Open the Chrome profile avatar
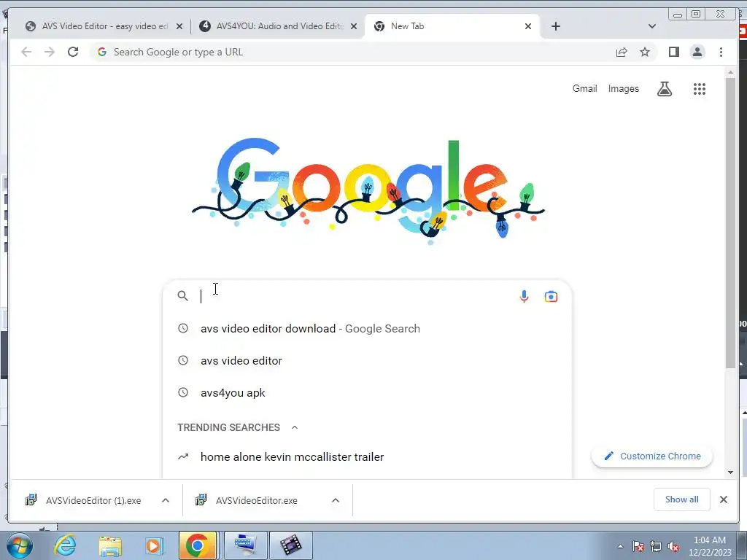Viewport: 747px width, 560px height. coord(697,52)
